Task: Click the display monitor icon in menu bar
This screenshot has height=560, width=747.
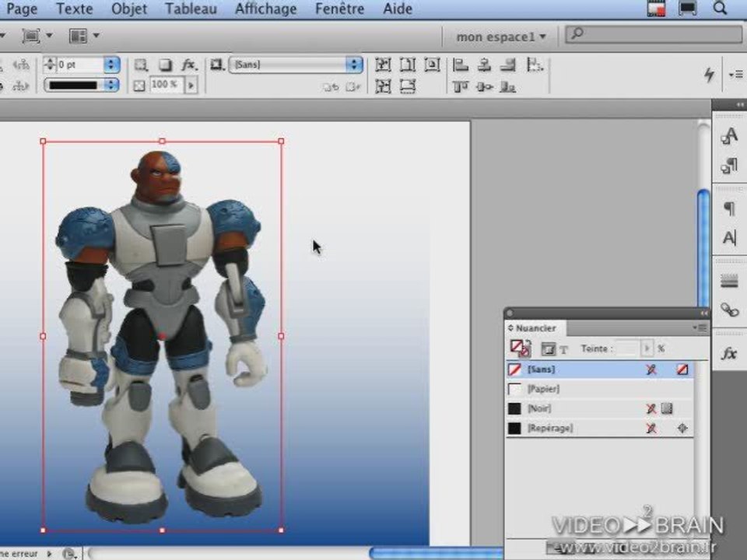Action: click(687, 8)
